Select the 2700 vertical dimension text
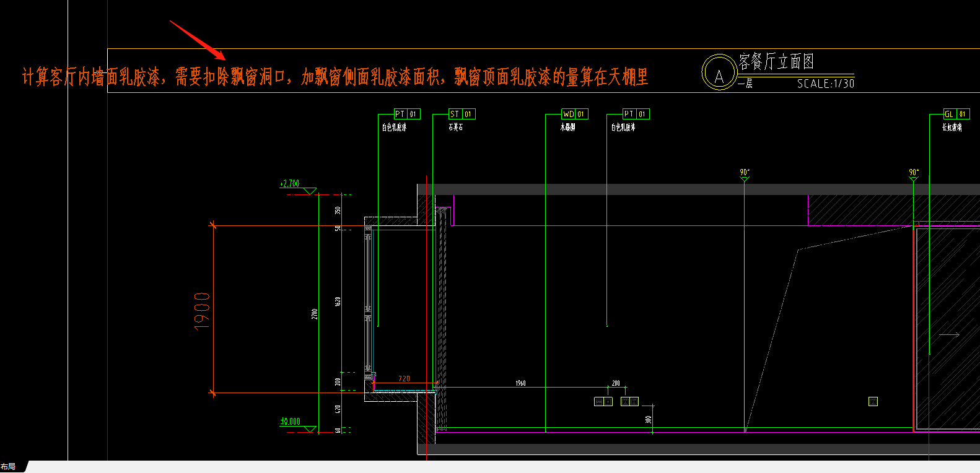Viewport: 980px width, 473px height. [x=315, y=314]
